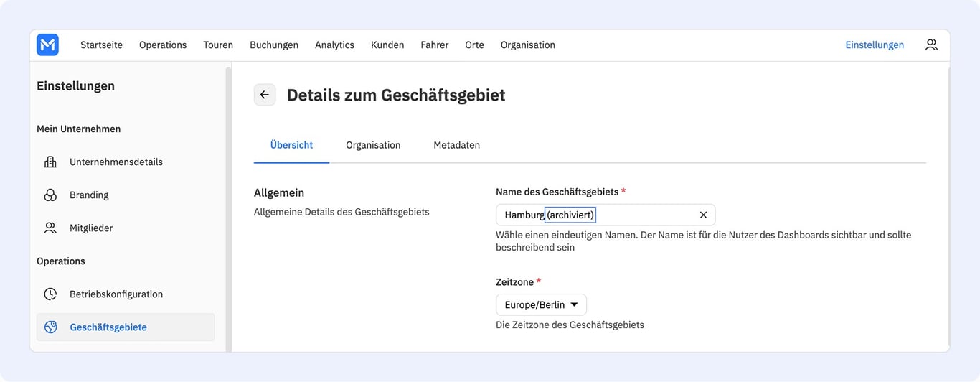Open Operations in the top navigation
Viewport: 980px width, 382px height.
[163, 45]
